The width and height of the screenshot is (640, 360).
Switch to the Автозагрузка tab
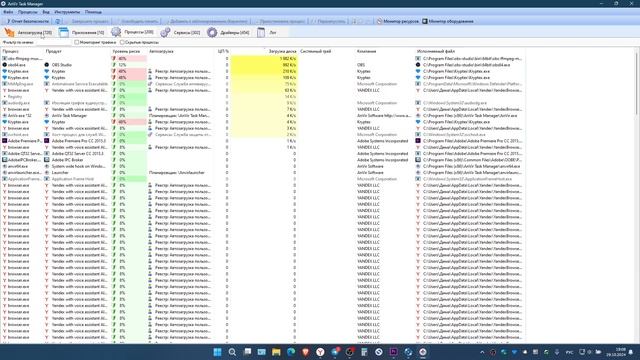coord(28,32)
